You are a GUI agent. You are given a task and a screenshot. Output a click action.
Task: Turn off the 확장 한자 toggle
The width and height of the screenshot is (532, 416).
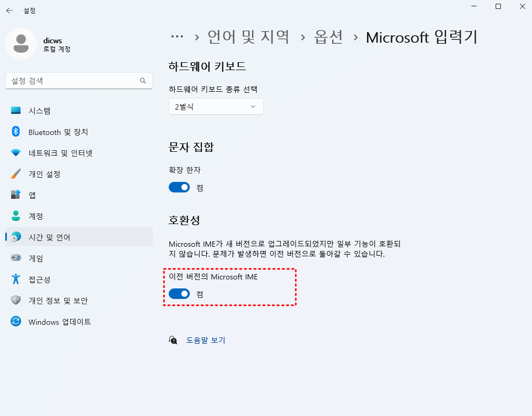point(179,187)
